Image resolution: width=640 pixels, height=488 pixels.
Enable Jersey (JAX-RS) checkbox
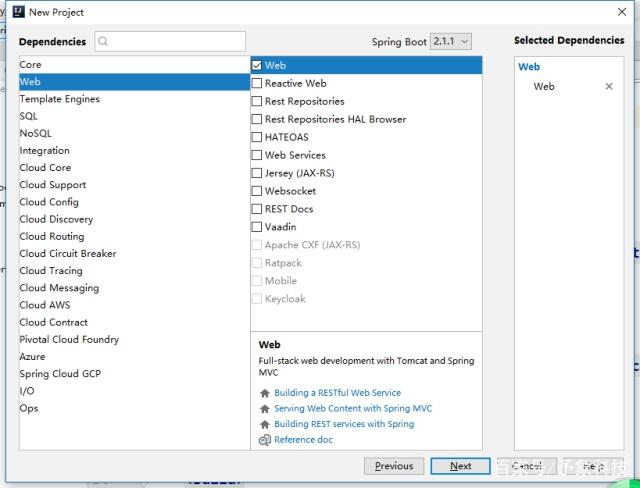257,173
